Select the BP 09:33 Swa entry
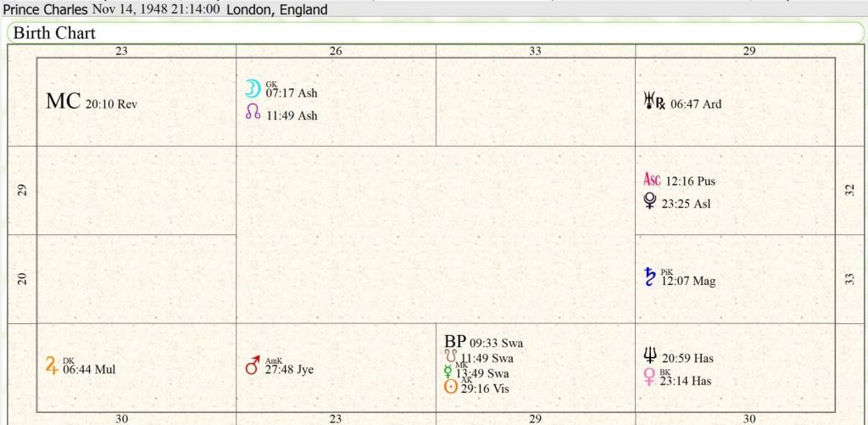This screenshot has height=425, width=868. [483, 342]
